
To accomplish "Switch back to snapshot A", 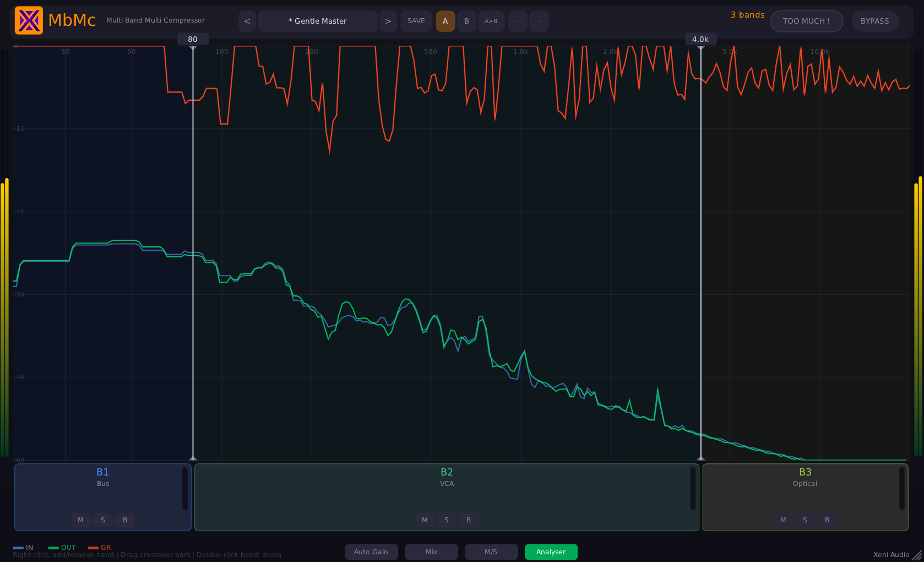I will point(445,21).
